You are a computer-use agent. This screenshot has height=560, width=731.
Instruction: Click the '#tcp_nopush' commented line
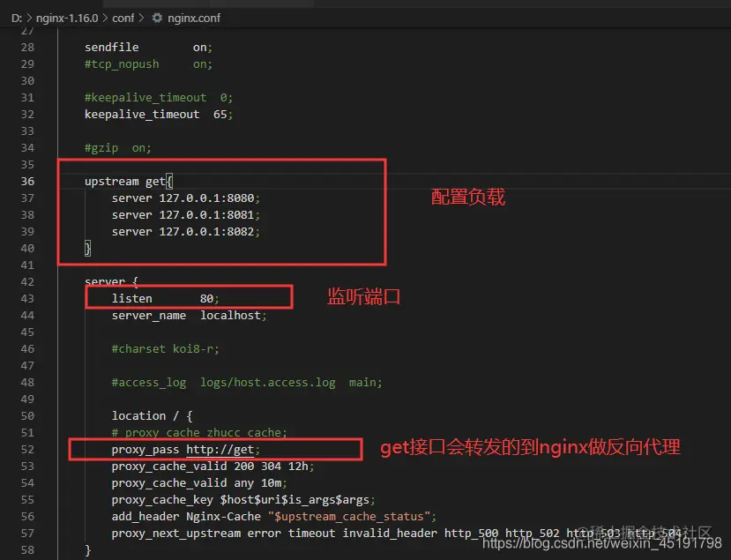pos(148,63)
